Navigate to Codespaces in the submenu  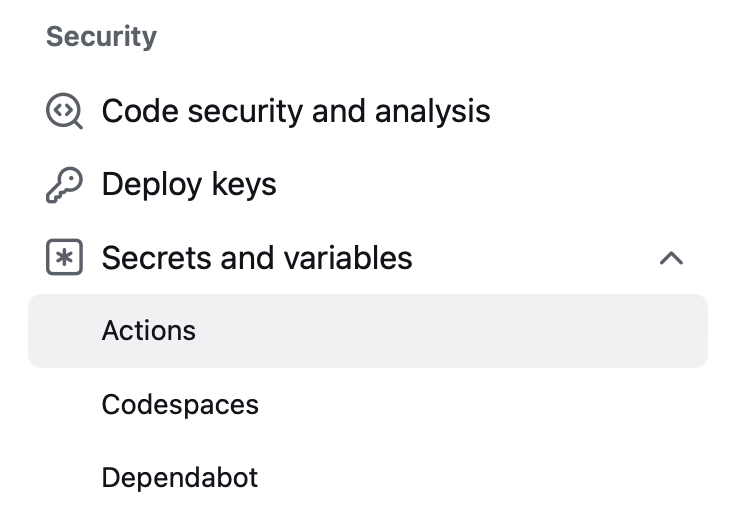[x=180, y=405]
